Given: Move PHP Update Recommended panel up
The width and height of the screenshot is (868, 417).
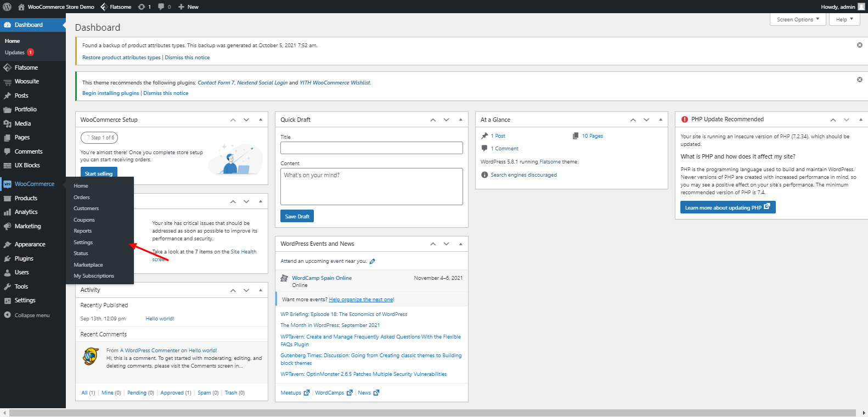Looking at the screenshot, I should (x=833, y=120).
